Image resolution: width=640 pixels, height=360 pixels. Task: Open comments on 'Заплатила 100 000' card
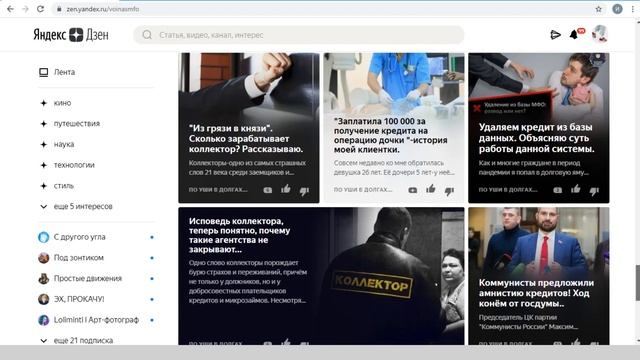[x=413, y=190]
